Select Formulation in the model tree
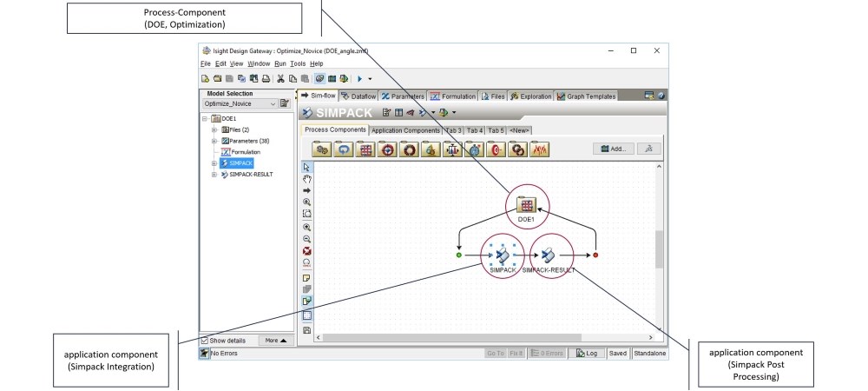Viewport: 868px width, 391px height. (240, 152)
